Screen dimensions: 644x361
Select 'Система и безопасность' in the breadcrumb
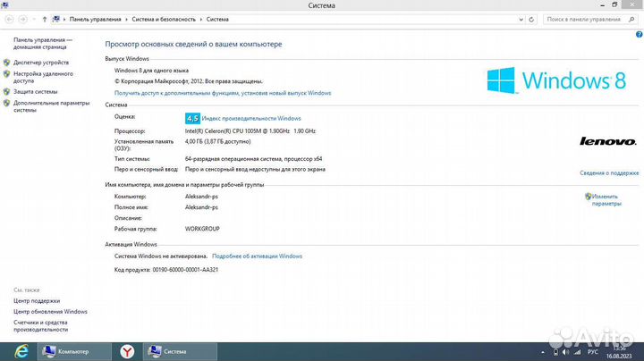click(x=164, y=20)
